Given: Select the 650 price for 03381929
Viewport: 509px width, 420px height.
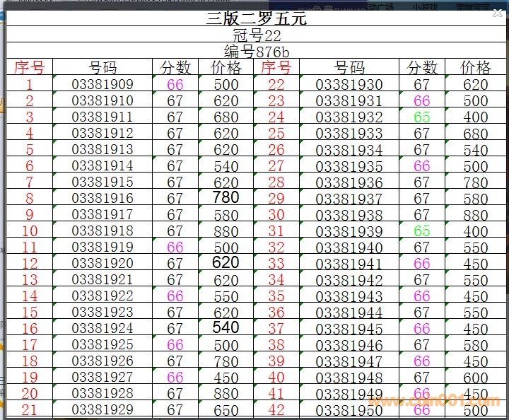Looking at the screenshot, I should (226, 410).
